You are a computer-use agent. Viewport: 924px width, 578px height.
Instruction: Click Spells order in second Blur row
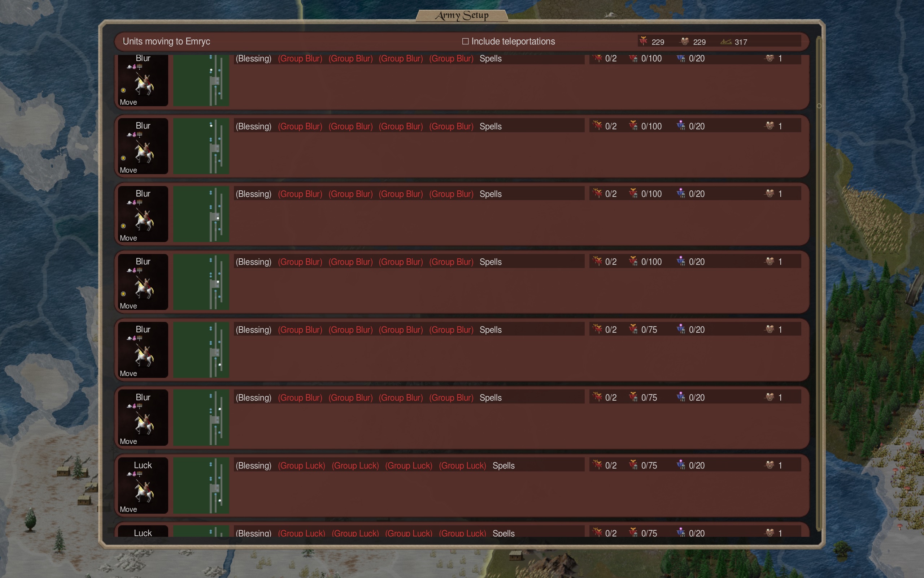(x=490, y=126)
